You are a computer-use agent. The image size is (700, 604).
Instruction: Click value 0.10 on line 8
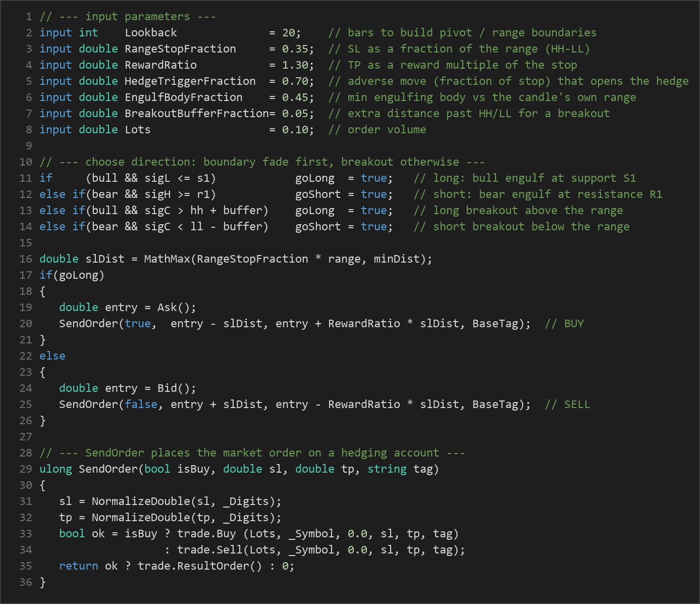click(295, 130)
